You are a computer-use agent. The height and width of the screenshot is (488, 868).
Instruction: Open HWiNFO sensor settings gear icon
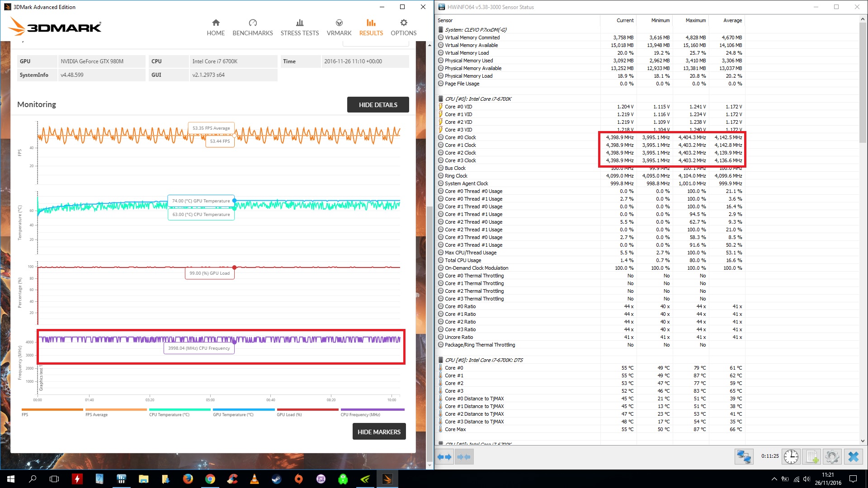coord(832,456)
